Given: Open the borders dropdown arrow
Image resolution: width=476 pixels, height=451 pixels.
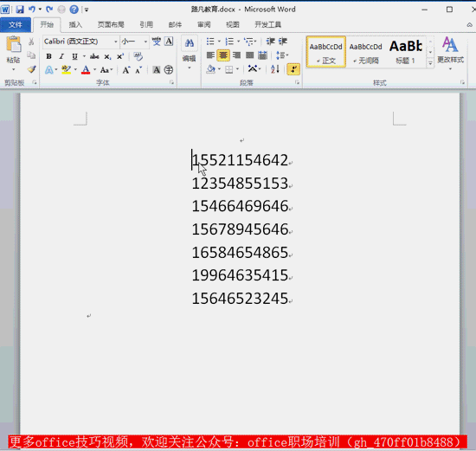Looking at the screenshot, I should (237, 69).
